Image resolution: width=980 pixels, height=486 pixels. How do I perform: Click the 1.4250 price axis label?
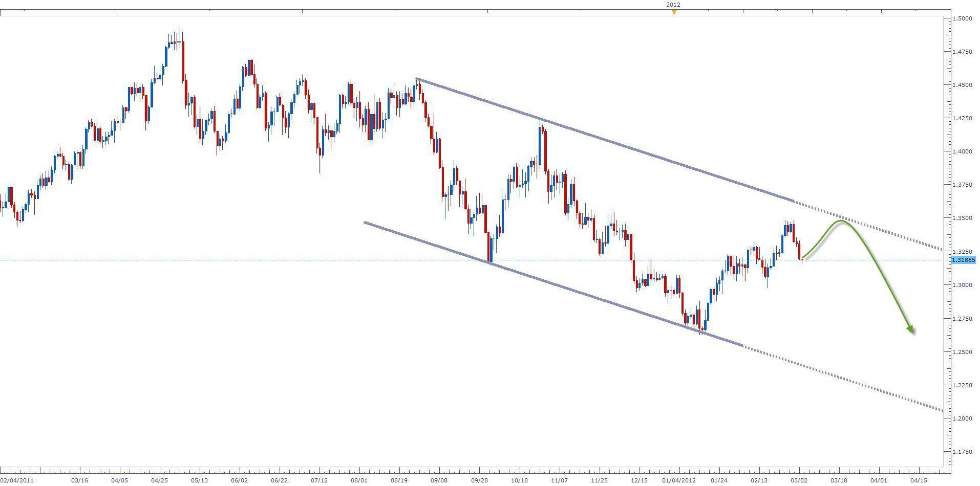962,118
